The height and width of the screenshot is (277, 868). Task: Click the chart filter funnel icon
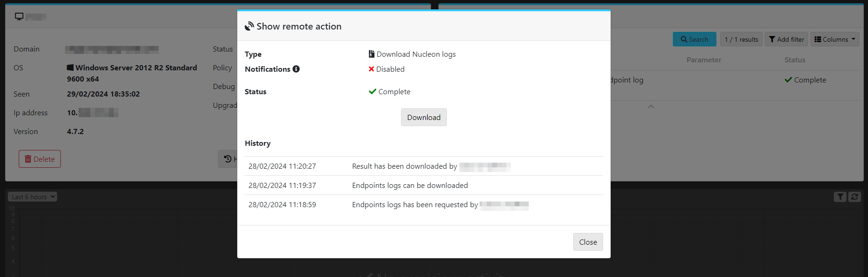click(840, 197)
